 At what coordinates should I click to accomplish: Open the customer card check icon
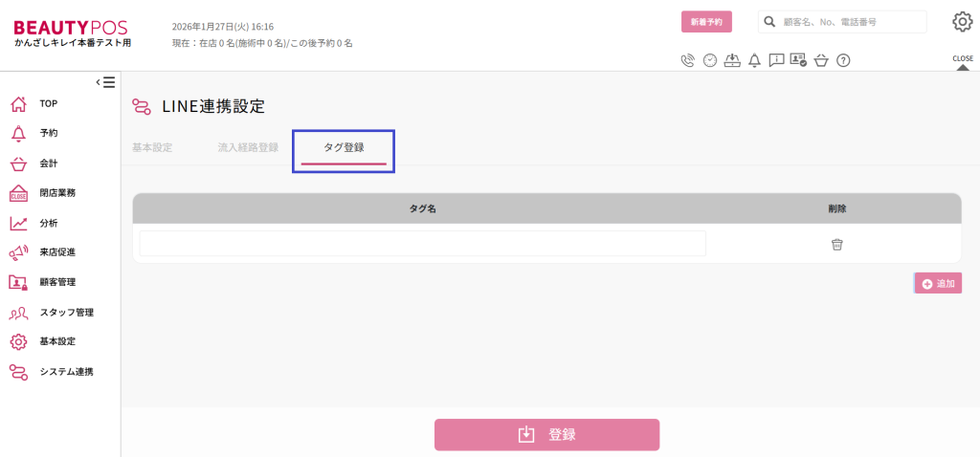click(x=798, y=60)
